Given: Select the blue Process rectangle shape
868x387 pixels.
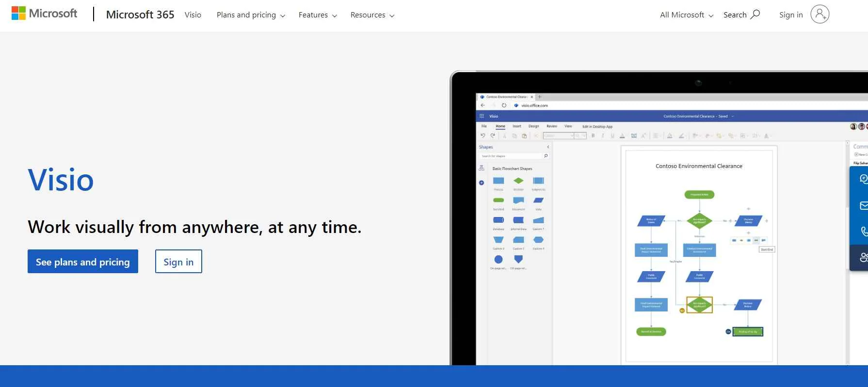Looking at the screenshot, I should click(x=498, y=181).
